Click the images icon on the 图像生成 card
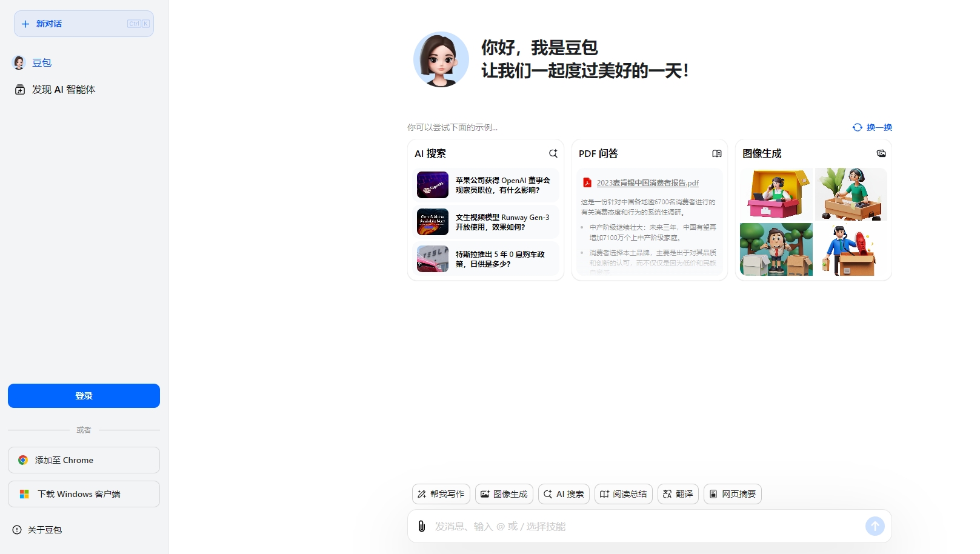Screen dimensions: 980x554 point(882,153)
